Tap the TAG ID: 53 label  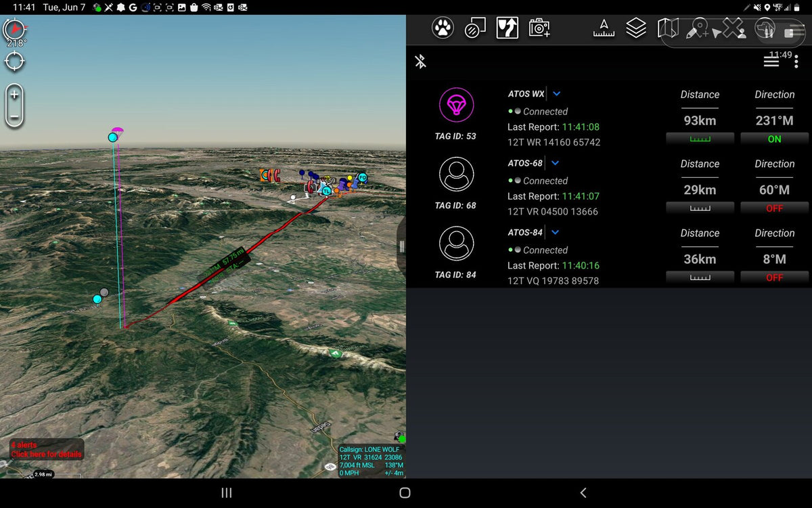455,136
